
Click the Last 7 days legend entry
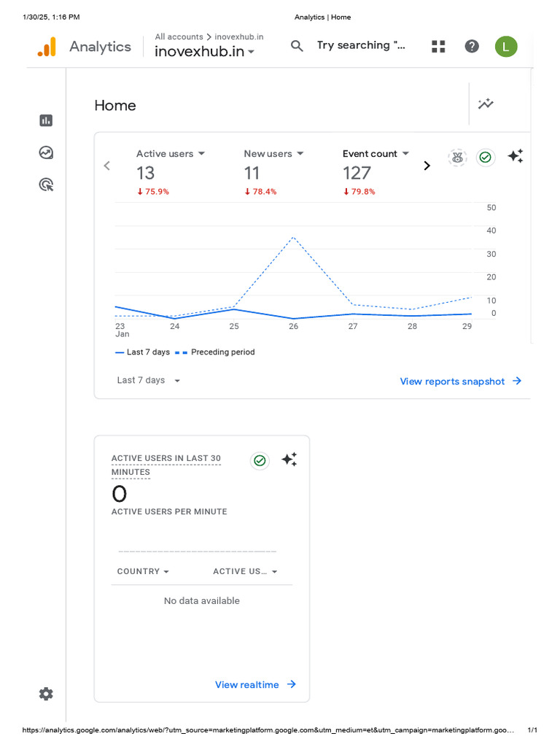[x=142, y=352]
